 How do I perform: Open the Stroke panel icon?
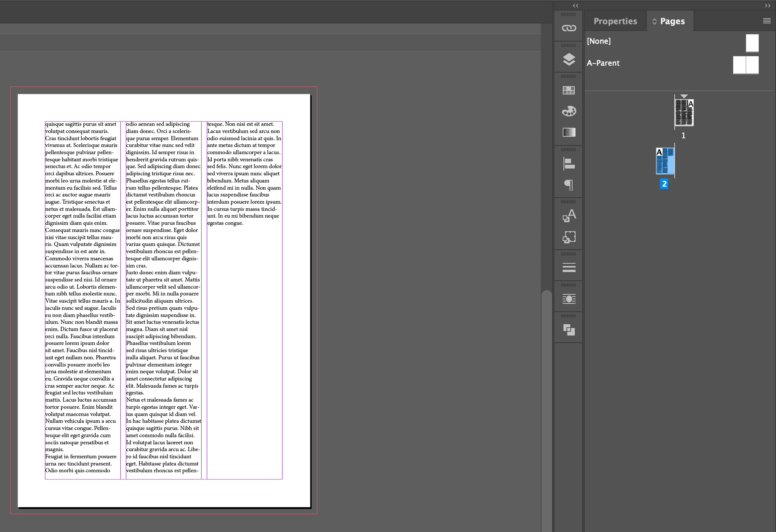569,268
